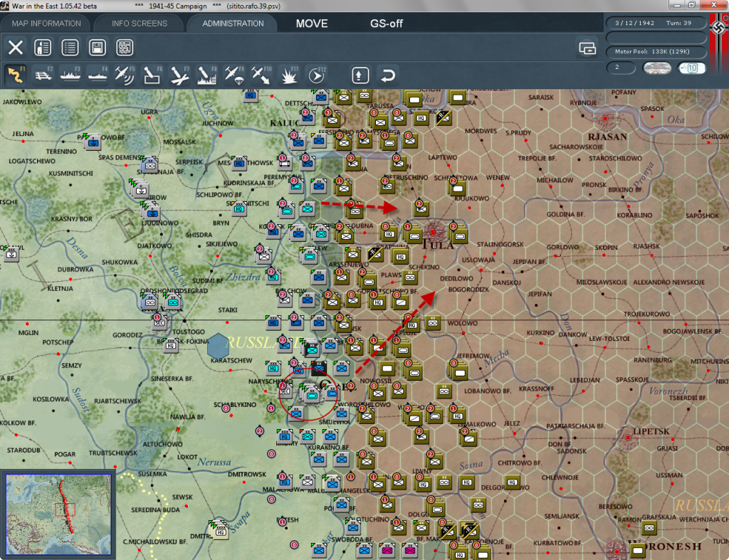729x560 pixels.
Task: Open the game options document icon
Action: tap(43, 48)
